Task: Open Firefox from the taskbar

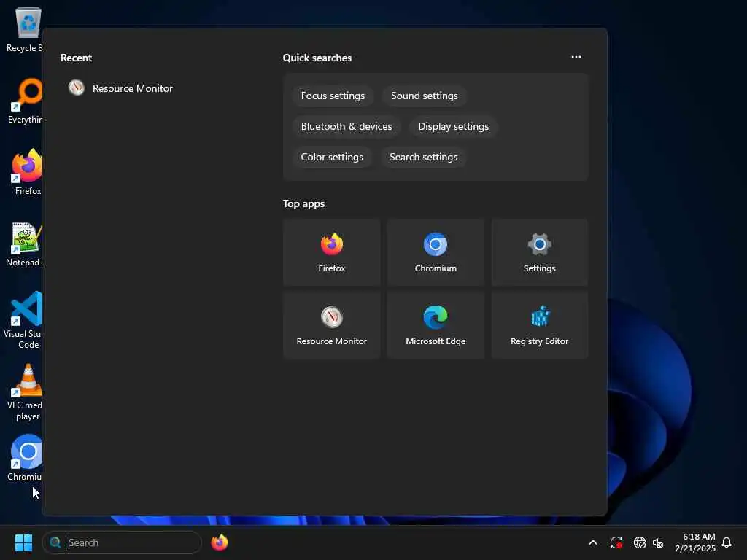Action: tap(219, 542)
